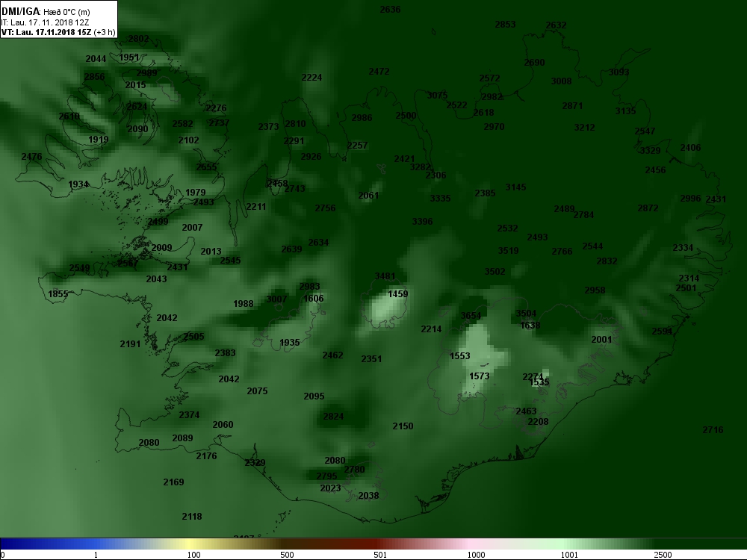Click the map value 2996

coord(690,199)
